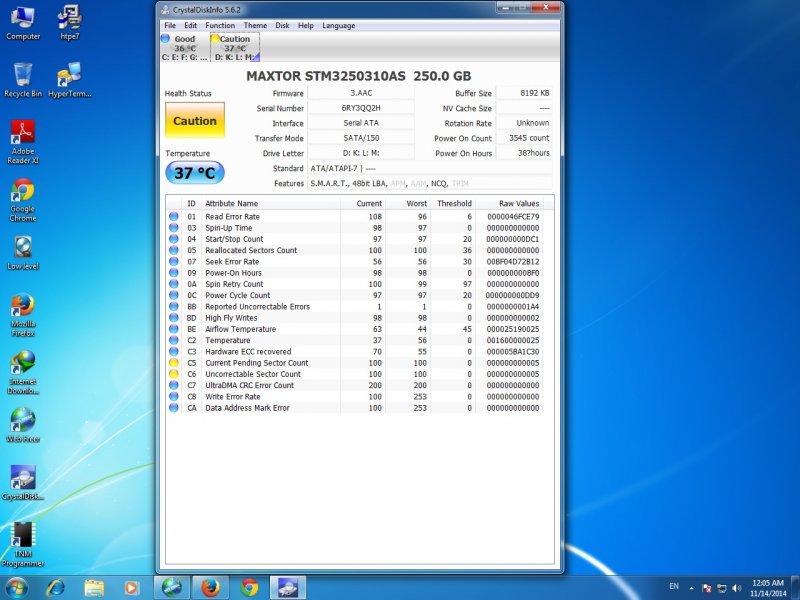Open the Windows Start menu

click(x=17, y=588)
